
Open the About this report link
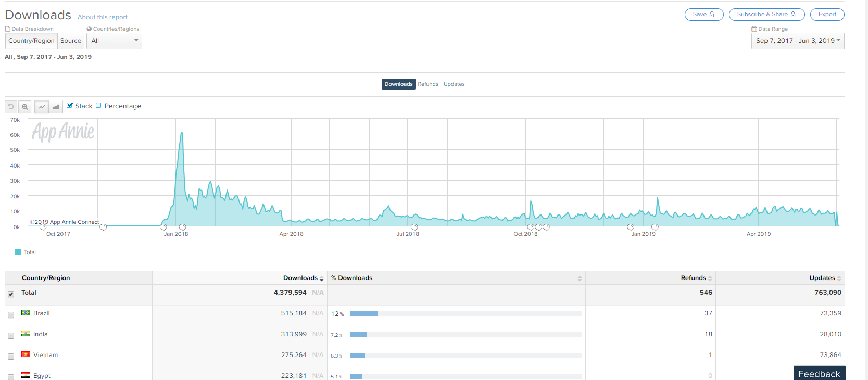coord(103,17)
